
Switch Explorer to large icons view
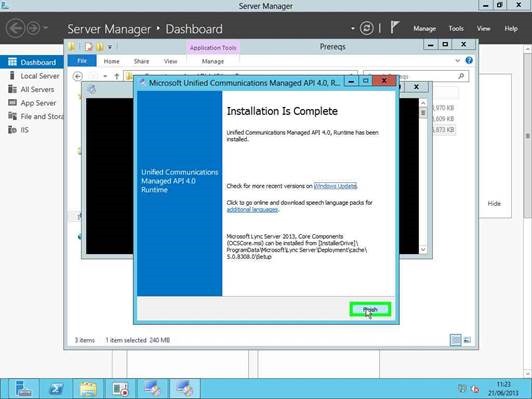(467, 340)
